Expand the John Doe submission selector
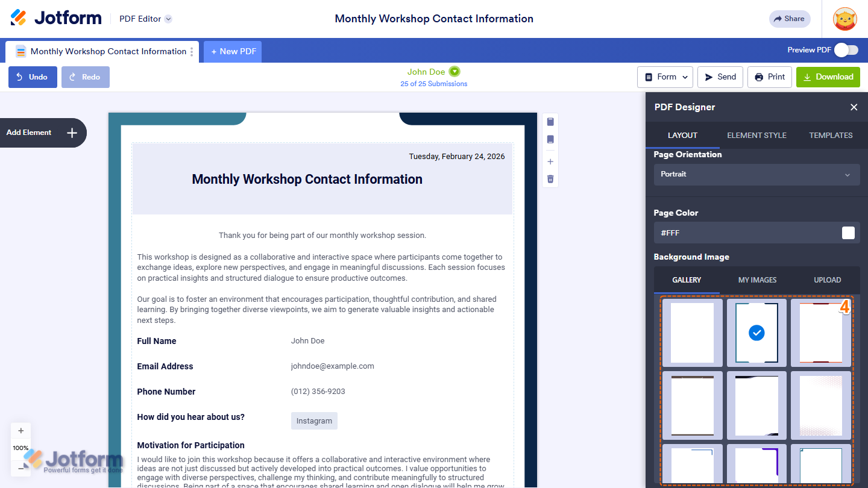The width and height of the screenshot is (868, 488). coord(454,72)
